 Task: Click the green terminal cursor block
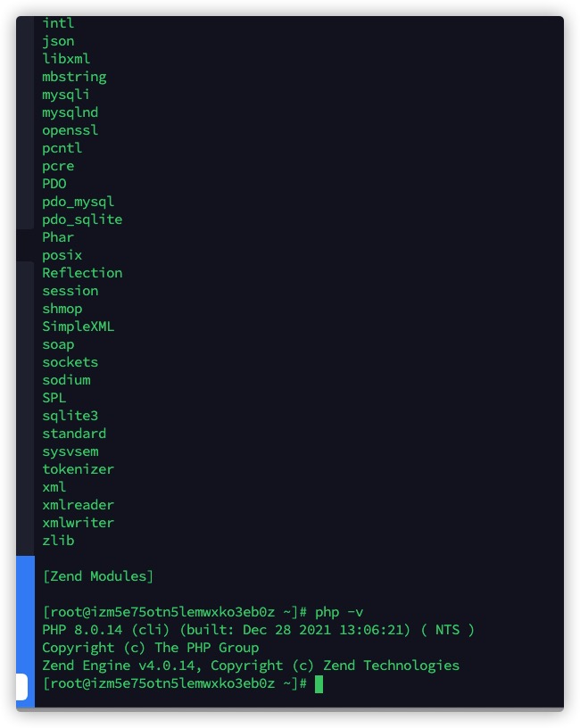(x=319, y=684)
